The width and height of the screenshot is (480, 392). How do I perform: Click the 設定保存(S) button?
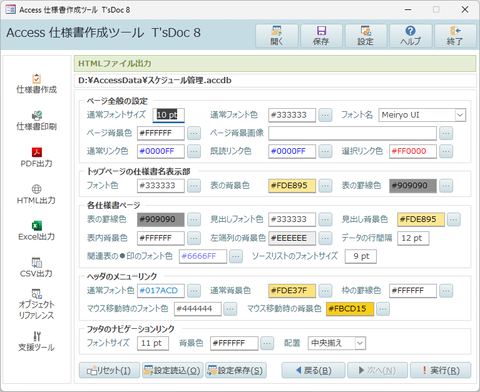236,370
